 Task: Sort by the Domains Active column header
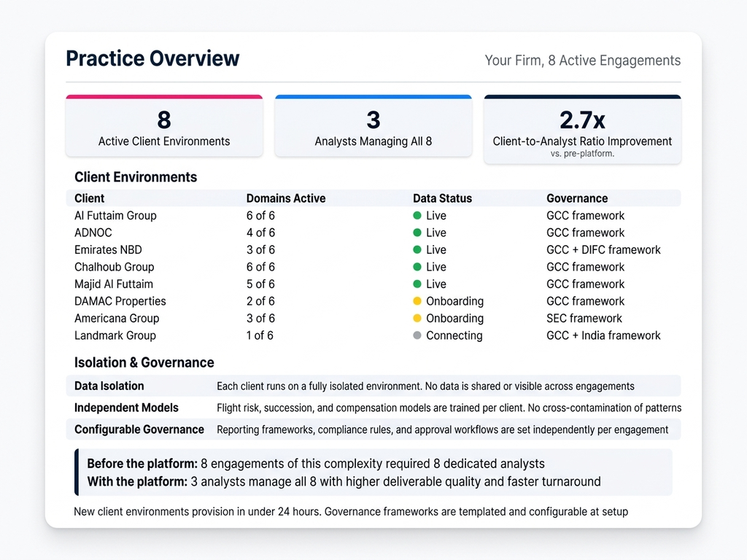point(286,198)
